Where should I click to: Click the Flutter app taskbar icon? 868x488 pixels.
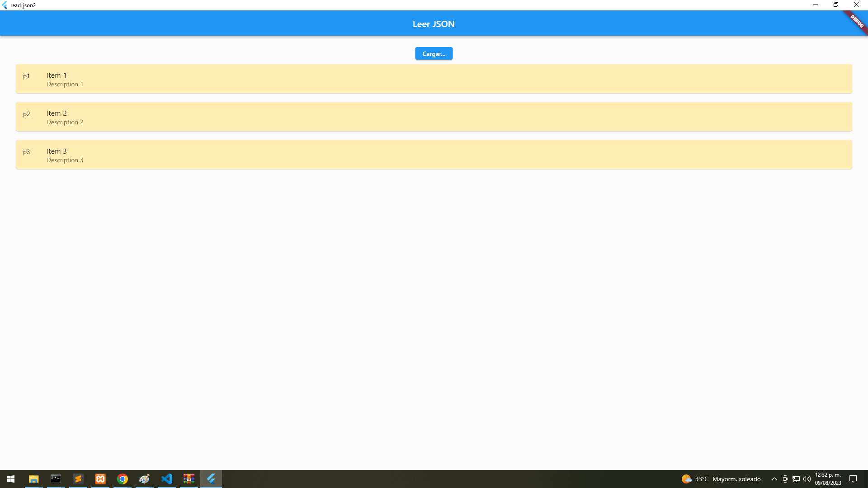click(x=211, y=479)
